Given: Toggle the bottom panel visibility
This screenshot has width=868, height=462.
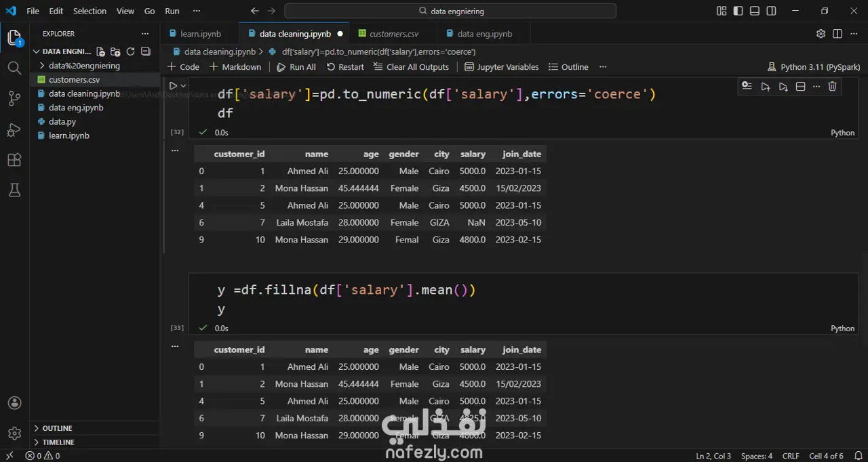Looking at the screenshot, I should click(x=755, y=11).
